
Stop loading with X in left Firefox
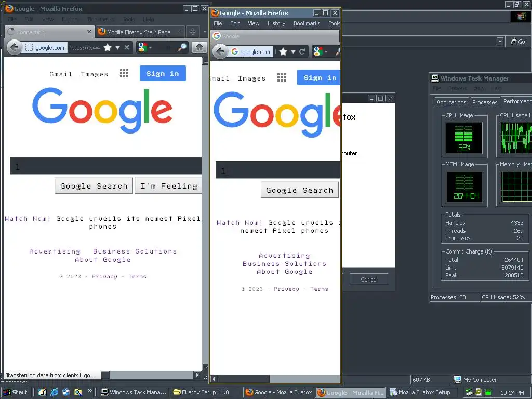[127, 47]
